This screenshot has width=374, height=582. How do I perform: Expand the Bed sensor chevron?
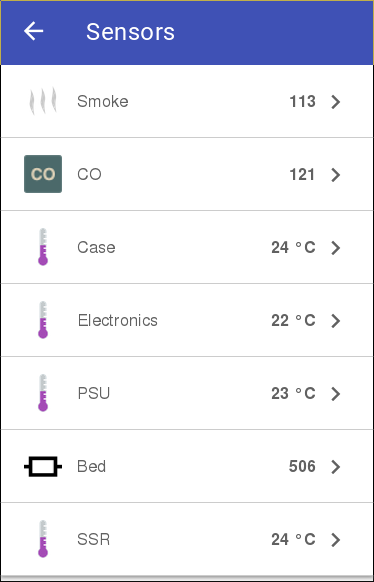[x=336, y=467]
